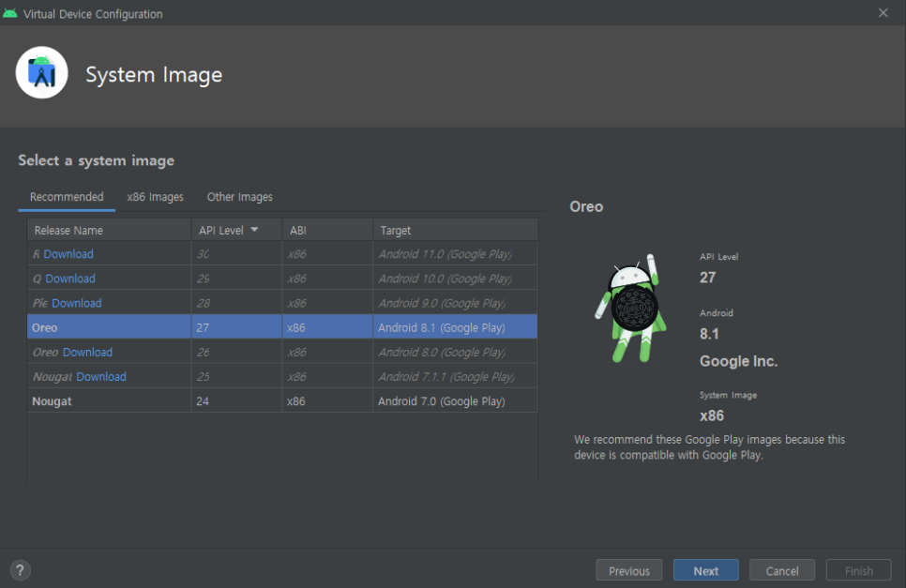Image resolution: width=906 pixels, height=588 pixels.
Task: Click the Android Studio logo icon
Action: (x=41, y=73)
